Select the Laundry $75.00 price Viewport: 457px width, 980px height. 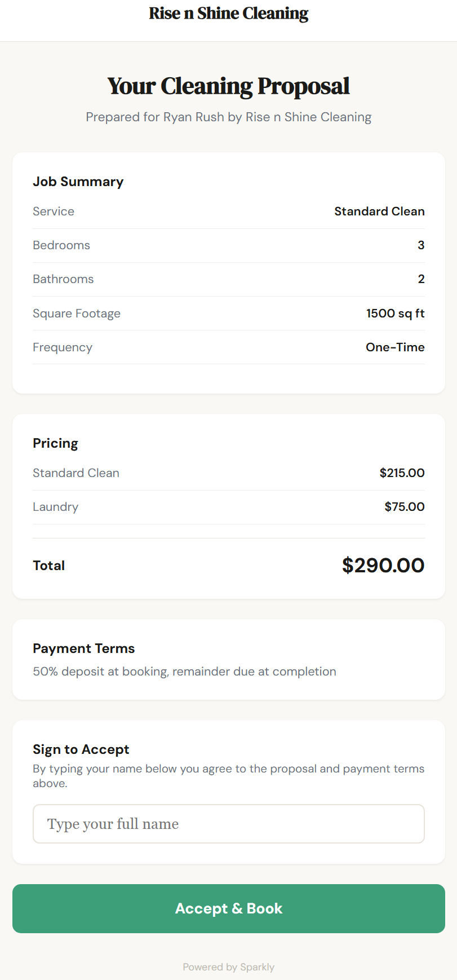(404, 507)
